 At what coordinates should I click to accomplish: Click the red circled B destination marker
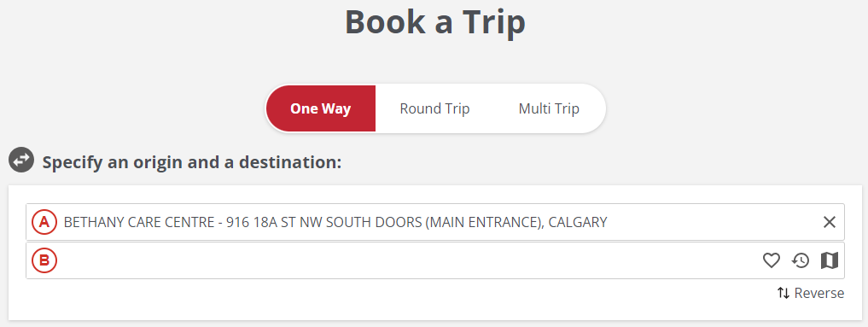point(44,260)
